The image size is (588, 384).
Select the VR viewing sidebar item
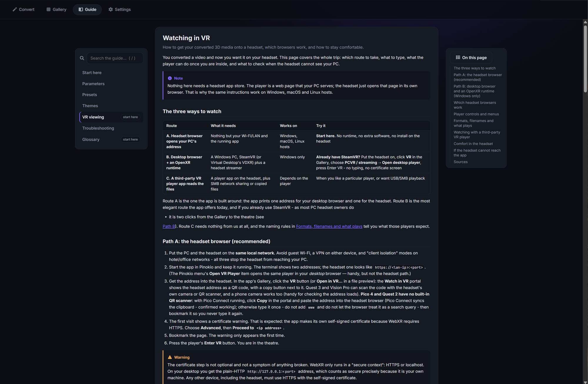tap(111, 117)
